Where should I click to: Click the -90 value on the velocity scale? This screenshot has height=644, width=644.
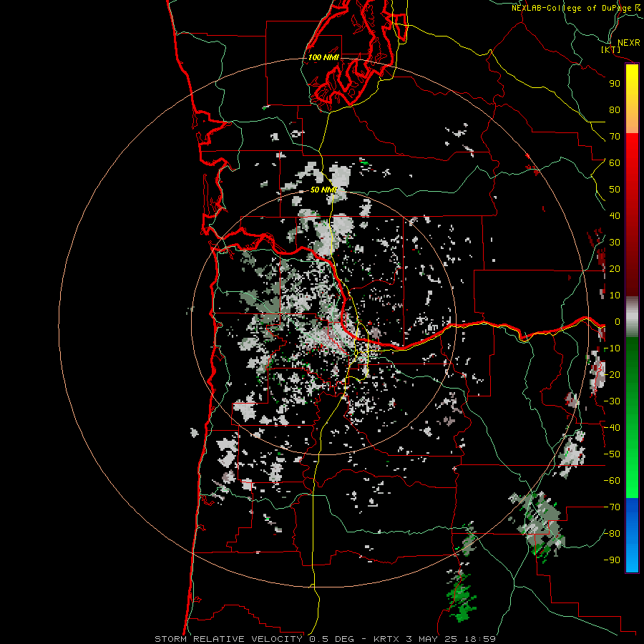coord(612,560)
